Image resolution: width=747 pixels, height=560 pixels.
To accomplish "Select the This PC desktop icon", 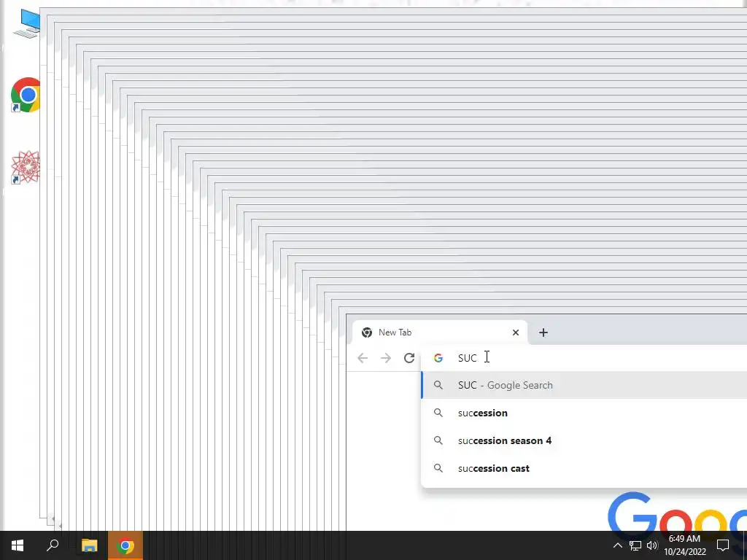I will pos(27,23).
